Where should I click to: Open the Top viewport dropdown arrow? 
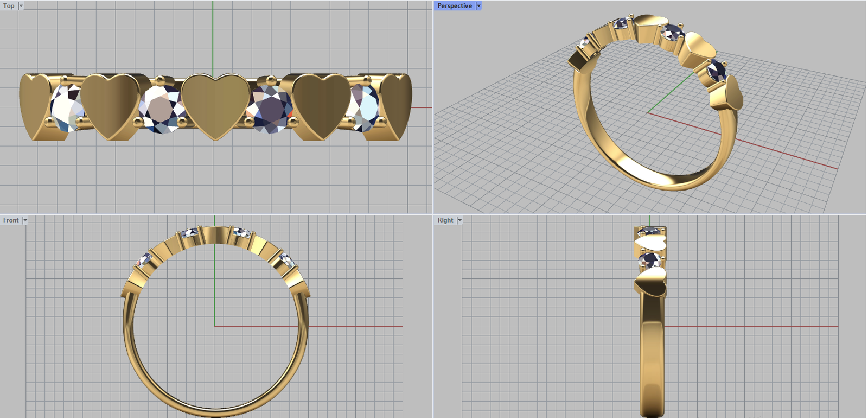[x=21, y=6]
